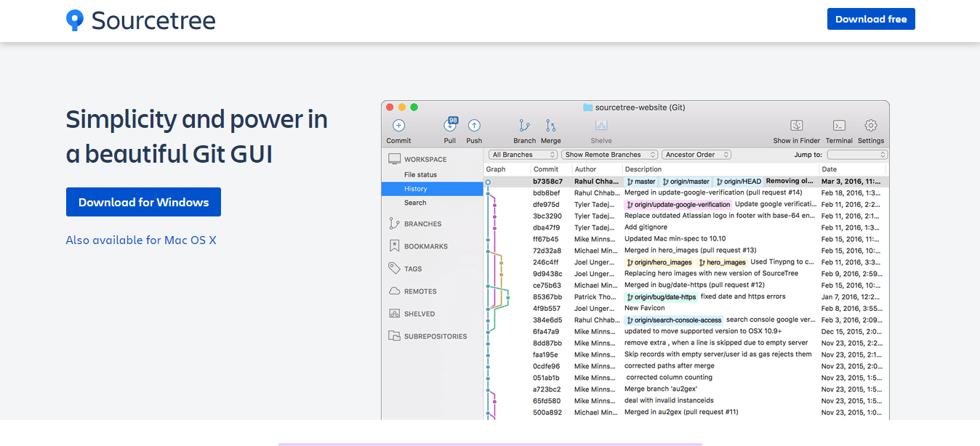Click the origin/search-console-access branch tag
This screenshot has height=446, width=980.
674,320
